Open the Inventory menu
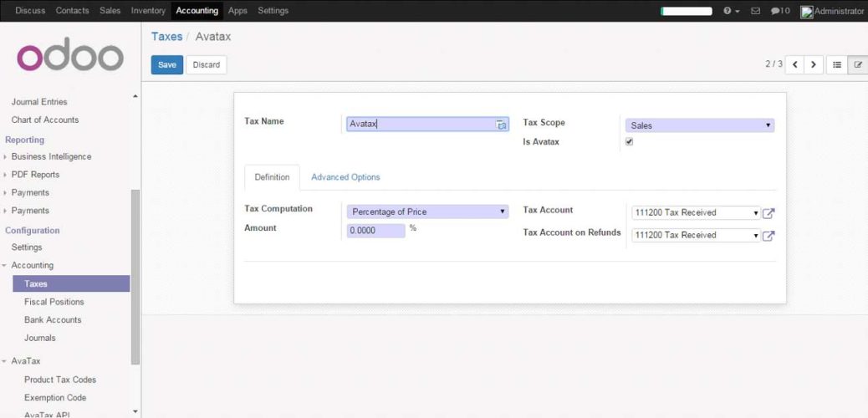The image size is (868, 418). (x=148, y=11)
